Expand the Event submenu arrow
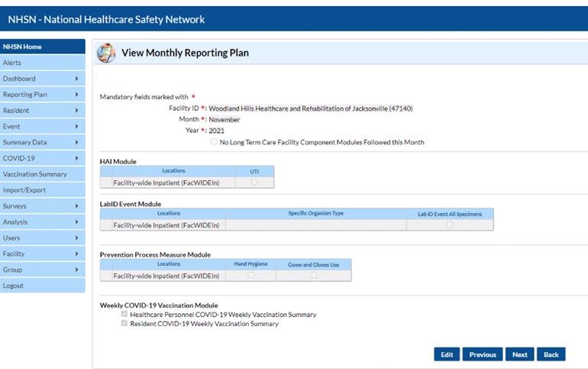This screenshot has width=588, height=369. click(76, 126)
